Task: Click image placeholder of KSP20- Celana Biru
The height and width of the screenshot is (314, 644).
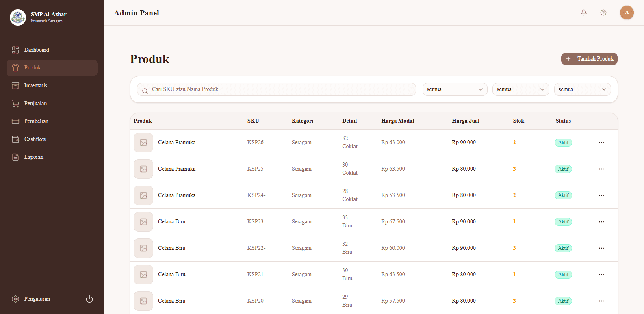Action: click(143, 301)
